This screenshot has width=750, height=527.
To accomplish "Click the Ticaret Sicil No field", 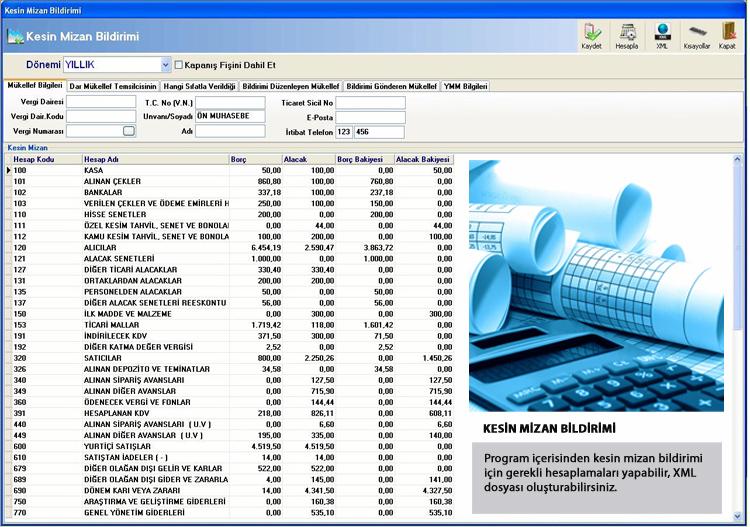I will (x=370, y=102).
